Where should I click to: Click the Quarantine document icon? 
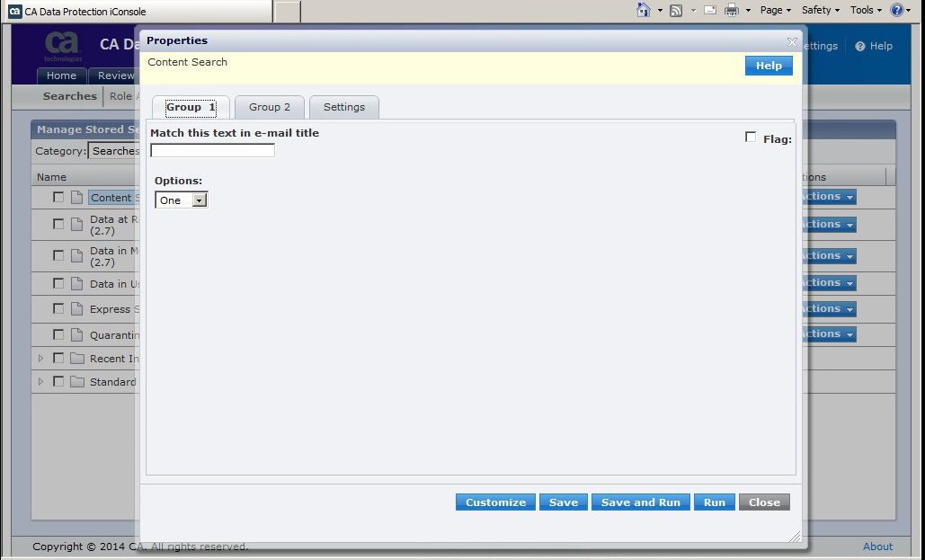pos(76,334)
